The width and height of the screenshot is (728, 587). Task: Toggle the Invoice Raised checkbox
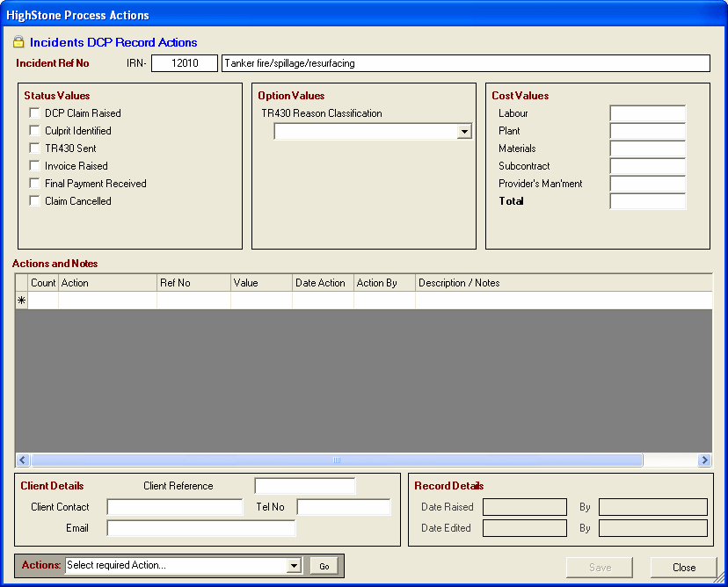click(x=35, y=166)
